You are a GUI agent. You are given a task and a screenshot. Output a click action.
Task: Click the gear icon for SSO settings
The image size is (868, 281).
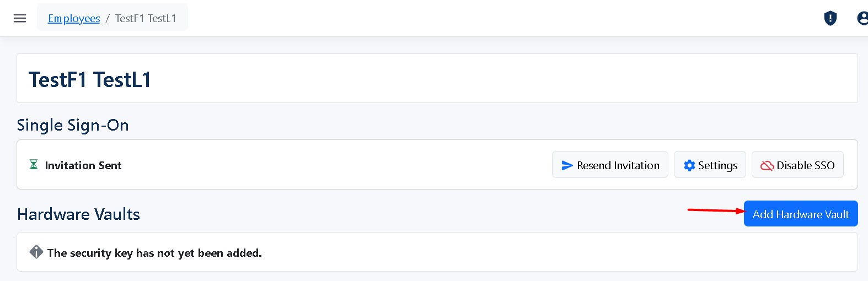coord(689,165)
